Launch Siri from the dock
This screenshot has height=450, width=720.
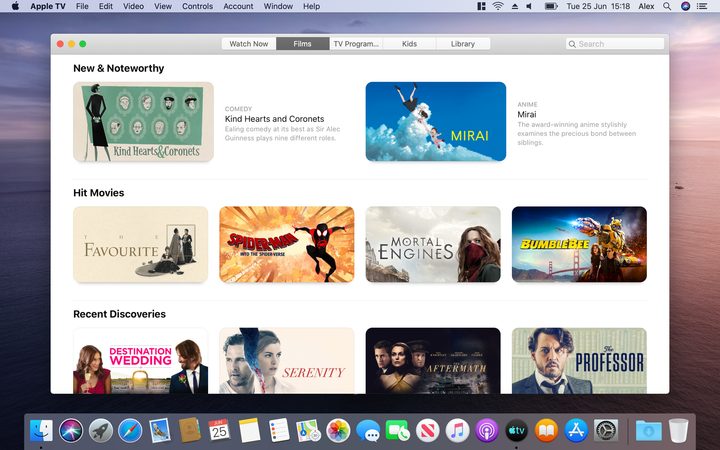(71, 431)
